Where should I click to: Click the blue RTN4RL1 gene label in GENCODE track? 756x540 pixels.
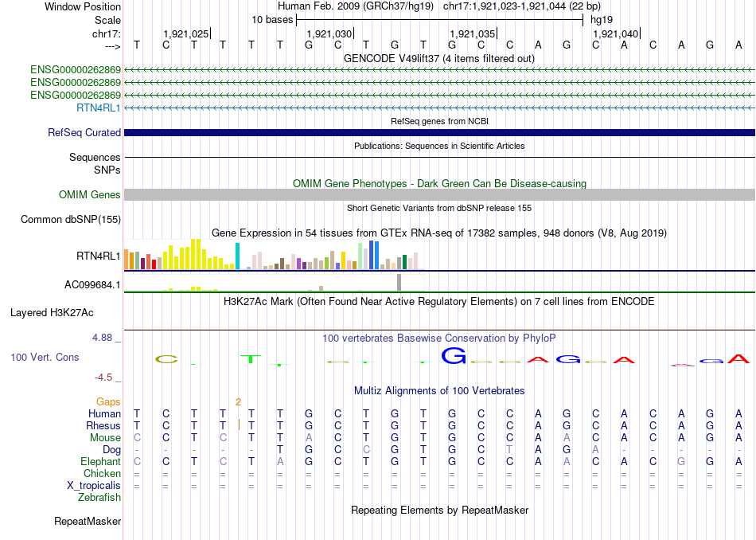pos(99,108)
